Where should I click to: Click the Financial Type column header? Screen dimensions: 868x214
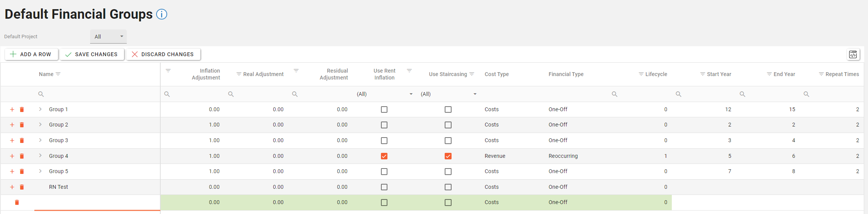coord(566,74)
